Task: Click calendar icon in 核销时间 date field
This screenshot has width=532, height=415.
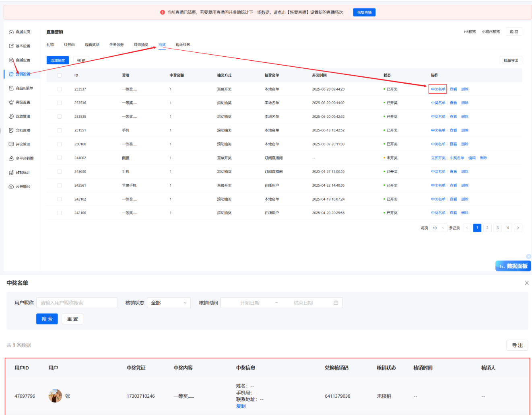Action: (x=336, y=303)
